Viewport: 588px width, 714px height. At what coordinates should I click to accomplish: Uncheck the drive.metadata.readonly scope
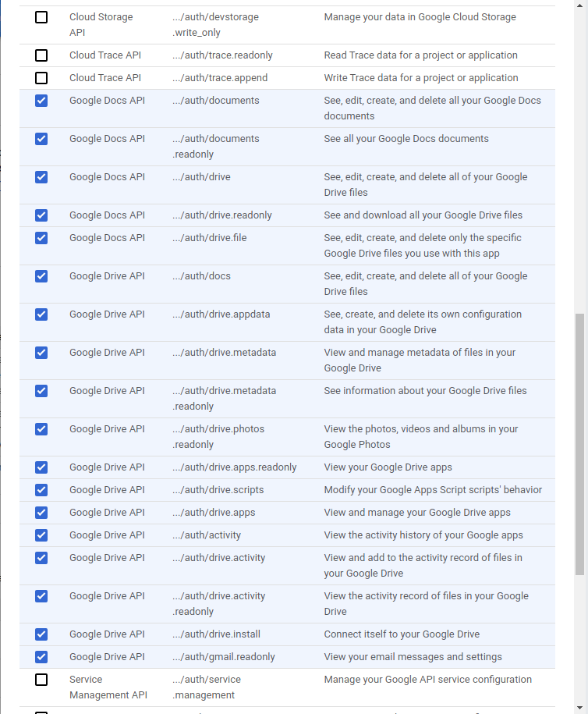click(41, 391)
